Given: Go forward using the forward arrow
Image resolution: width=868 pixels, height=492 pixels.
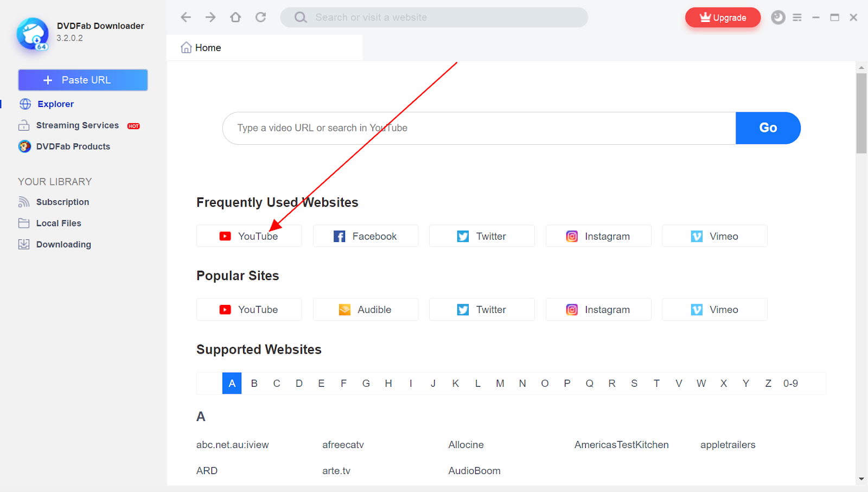Looking at the screenshot, I should click(210, 17).
